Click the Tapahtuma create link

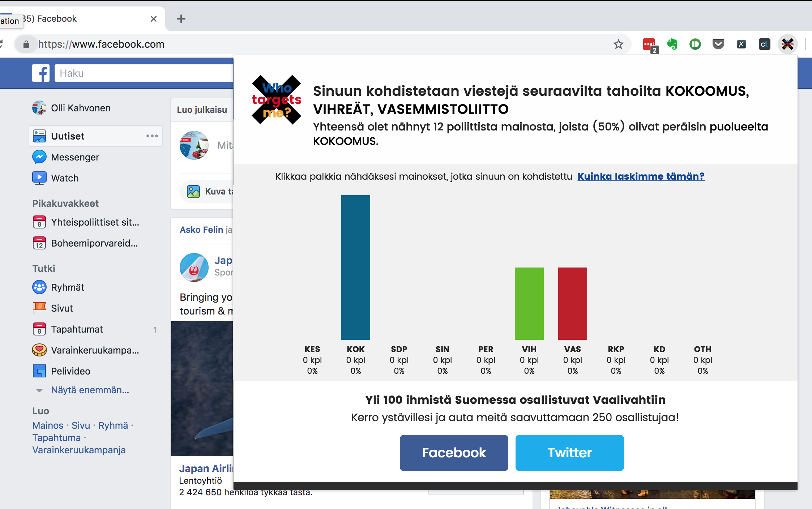click(x=56, y=437)
